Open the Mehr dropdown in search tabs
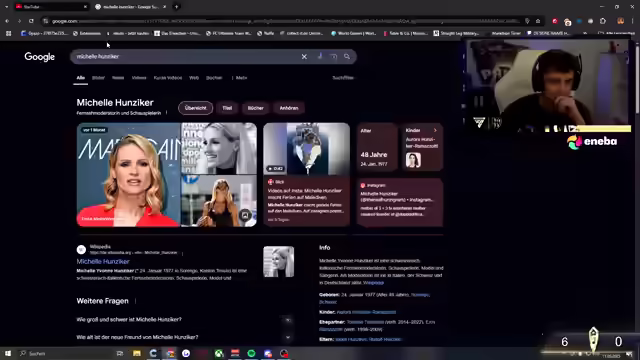The width and height of the screenshot is (640, 360). coord(240,78)
